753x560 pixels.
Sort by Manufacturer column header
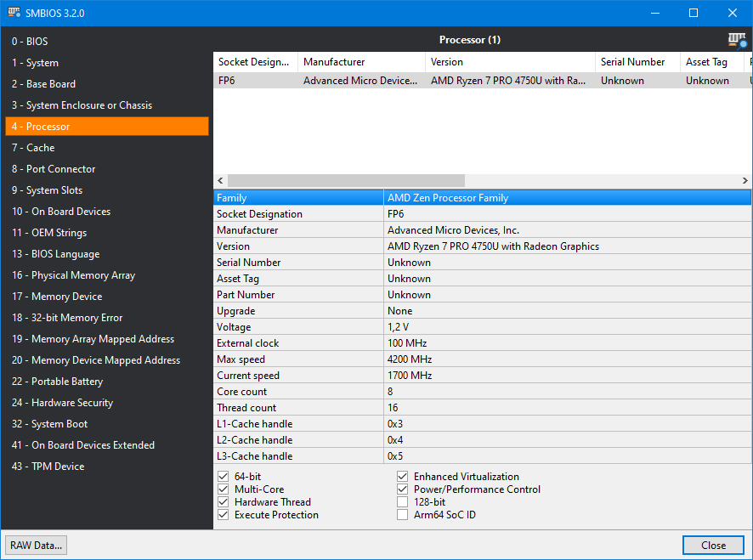coord(361,62)
